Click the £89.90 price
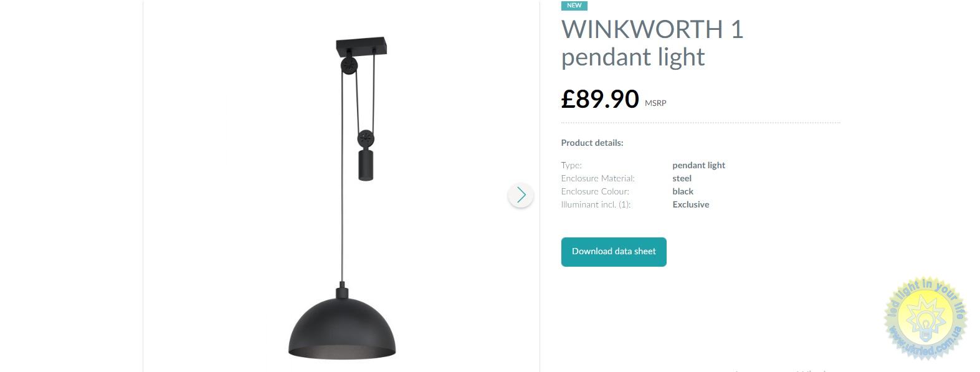Viewport: 980px width, 372px height. pyautogui.click(x=600, y=99)
